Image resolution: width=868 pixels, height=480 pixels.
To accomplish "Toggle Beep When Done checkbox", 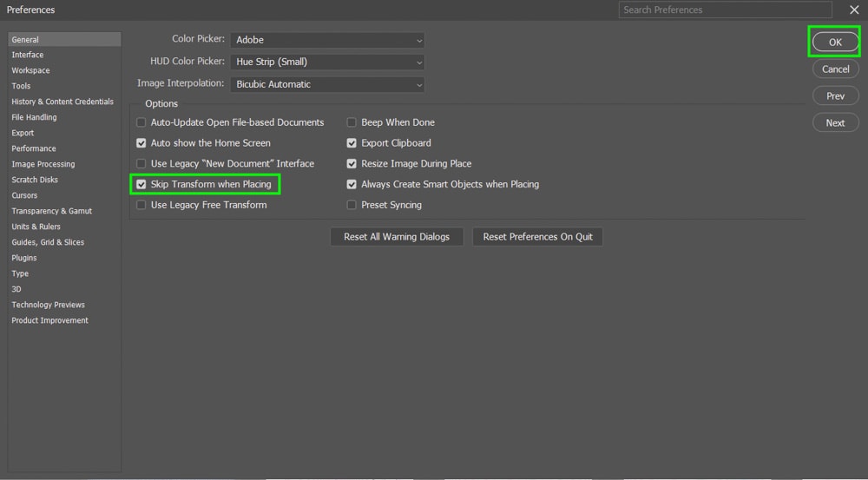I will [352, 122].
